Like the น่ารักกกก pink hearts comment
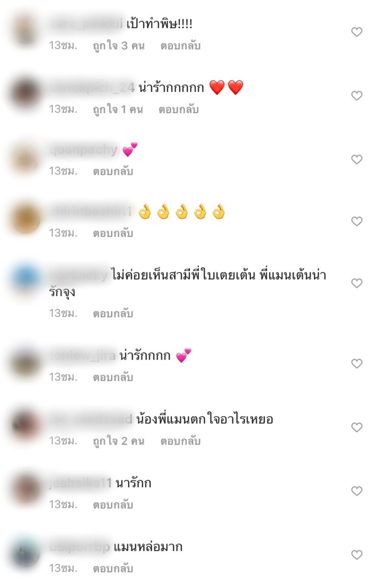Screen dimensions: 380x588 click(357, 363)
